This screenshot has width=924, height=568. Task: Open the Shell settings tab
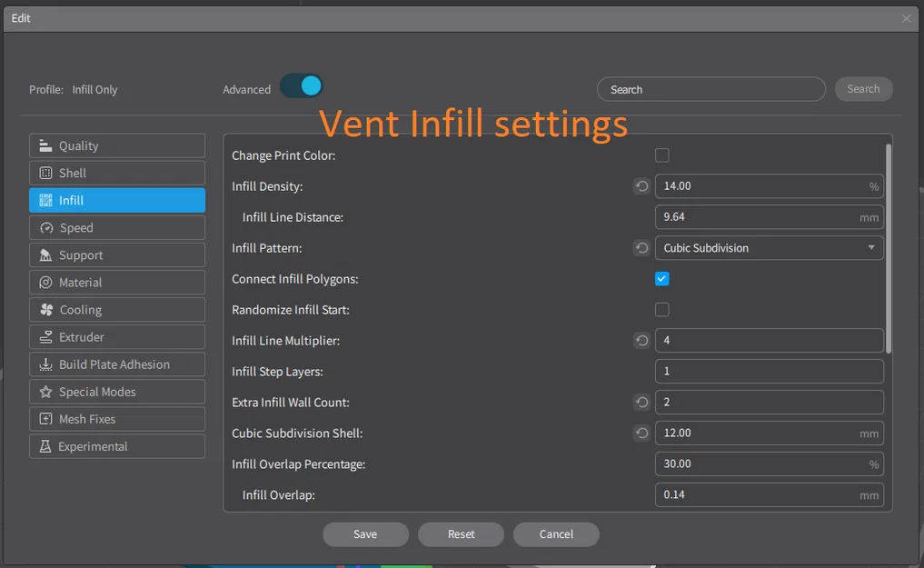117,173
